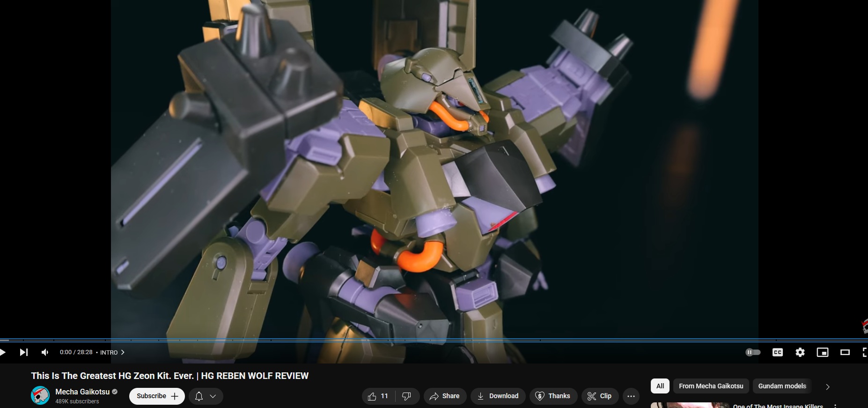Open the Mecha Gaikotsu channel name link
Image resolution: width=868 pixels, height=408 pixels.
[82, 392]
